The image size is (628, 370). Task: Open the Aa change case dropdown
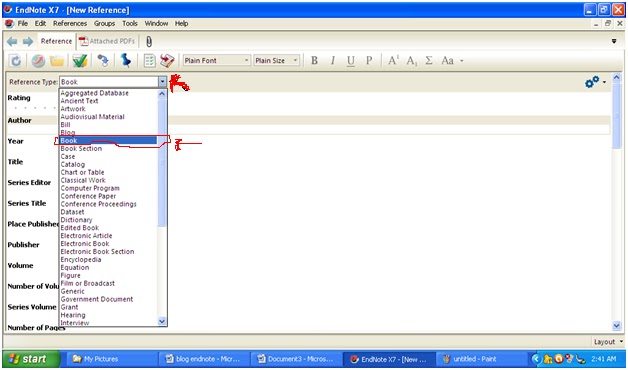pos(452,61)
